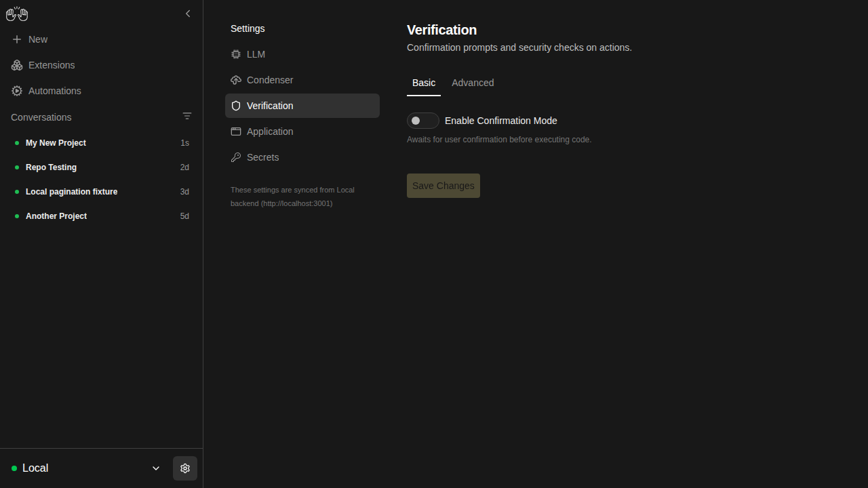Click the Awaits for user confirmation description
Image resolution: width=868 pixels, height=488 pixels.
[x=499, y=140]
